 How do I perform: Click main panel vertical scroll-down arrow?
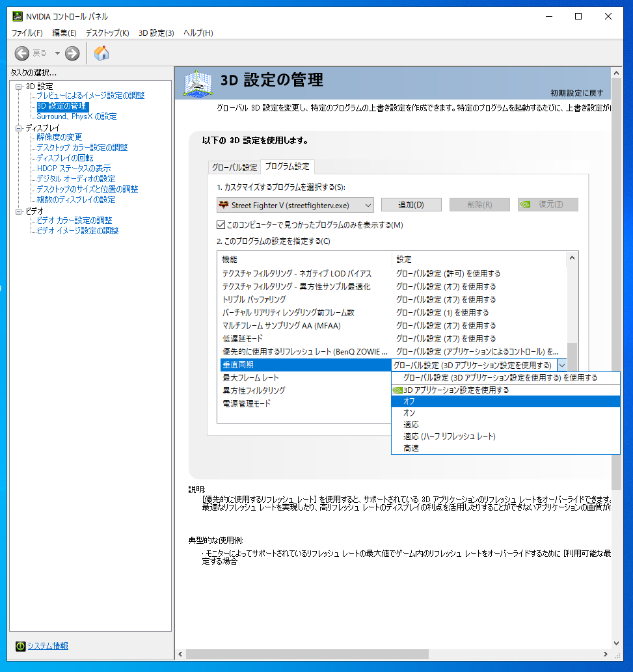pyautogui.click(x=616, y=643)
